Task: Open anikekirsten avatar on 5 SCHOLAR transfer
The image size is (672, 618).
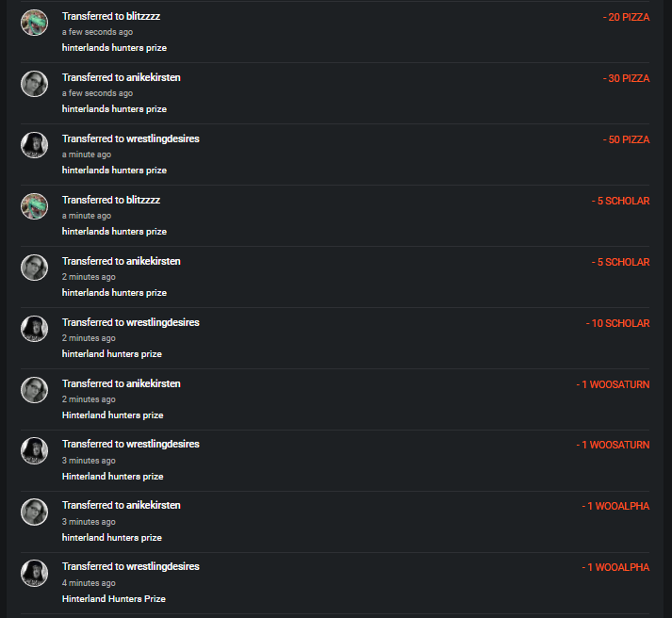Action: 34,268
